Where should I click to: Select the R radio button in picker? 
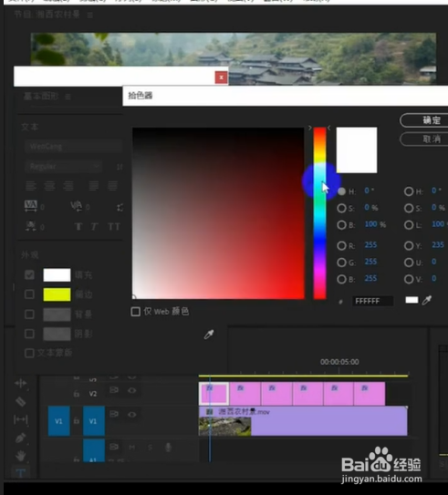click(x=341, y=245)
